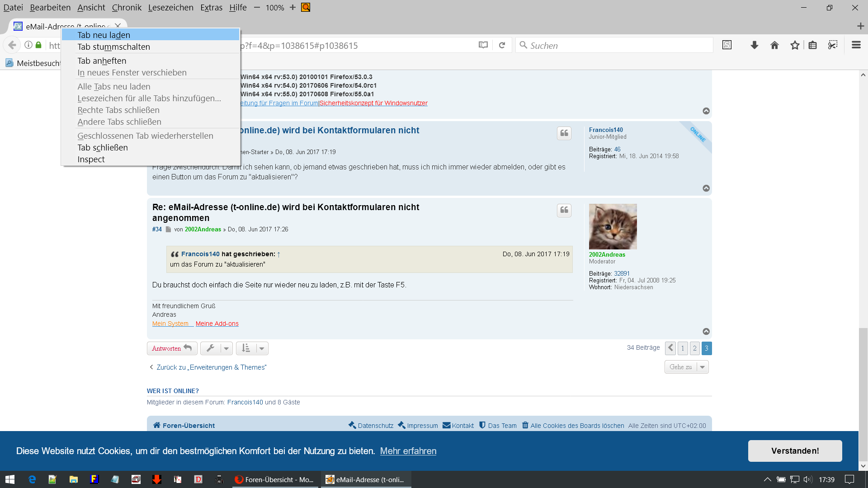868x488 pixels.
Task: Select 'Tab neu laden' menu entry
Action: (104, 35)
